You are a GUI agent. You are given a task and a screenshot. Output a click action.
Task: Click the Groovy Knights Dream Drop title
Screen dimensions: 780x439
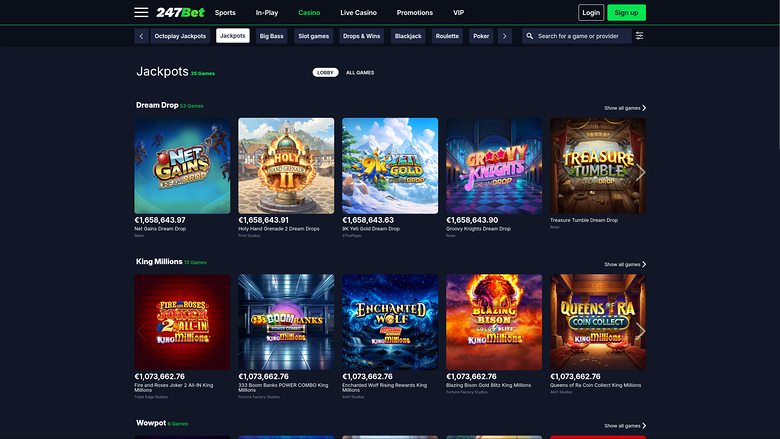[x=479, y=229]
